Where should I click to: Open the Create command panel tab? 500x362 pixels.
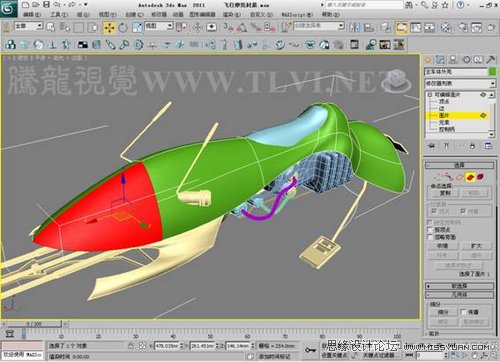pyautogui.click(x=428, y=60)
